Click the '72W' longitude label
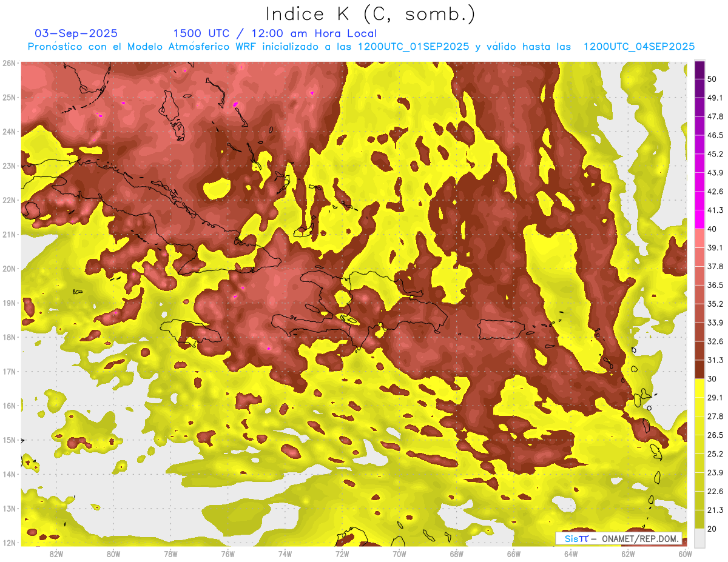Image resolution: width=728 pixels, height=562 pixels. (x=342, y=554)
